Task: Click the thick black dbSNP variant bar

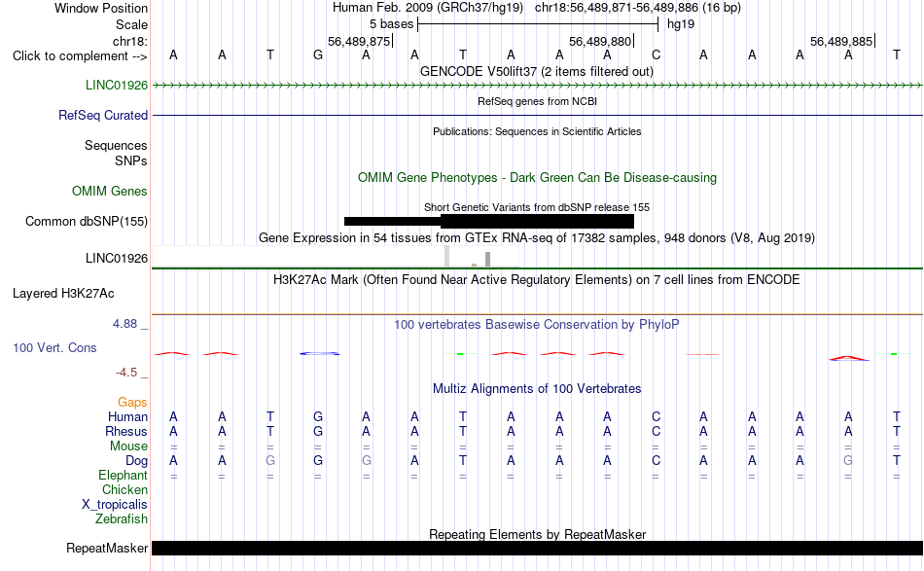Action: coord(537,221)
